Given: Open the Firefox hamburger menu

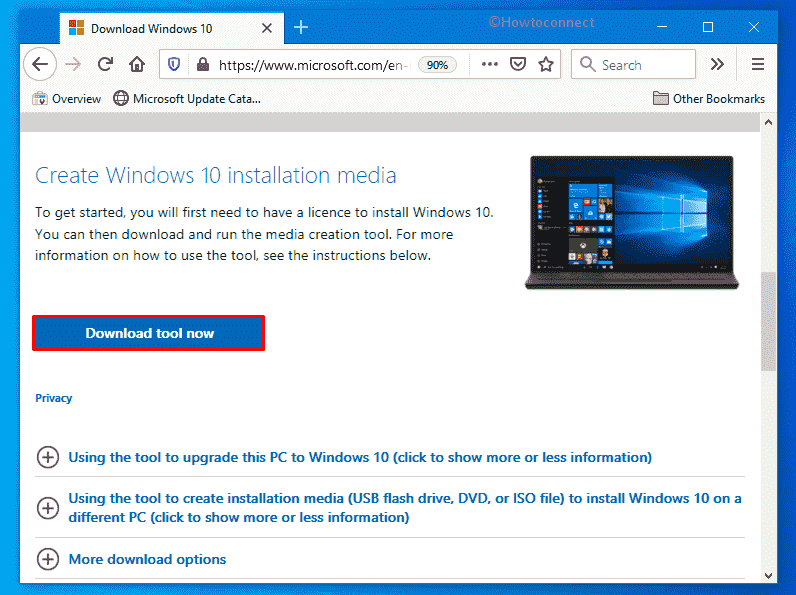Looking at the screenshot, I should 758,64.
